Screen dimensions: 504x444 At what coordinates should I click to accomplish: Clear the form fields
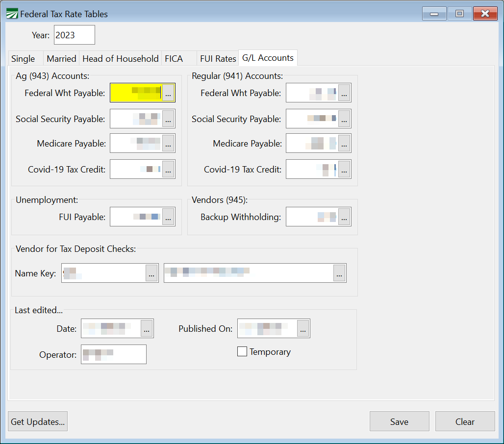[x=465, y=421]
